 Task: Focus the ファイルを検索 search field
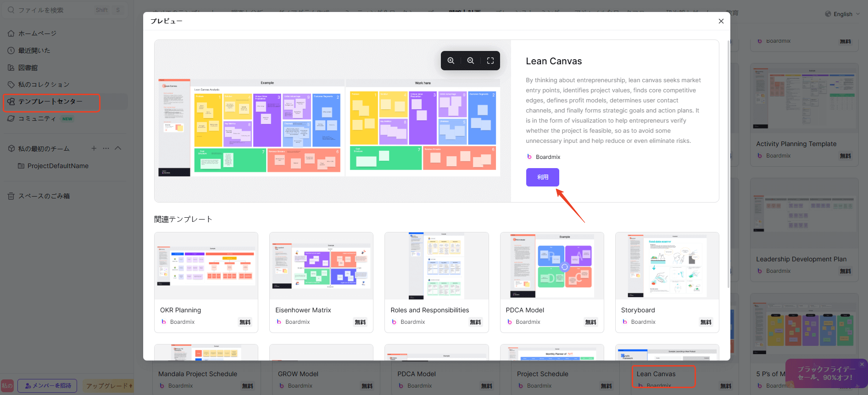pos(64,10)
